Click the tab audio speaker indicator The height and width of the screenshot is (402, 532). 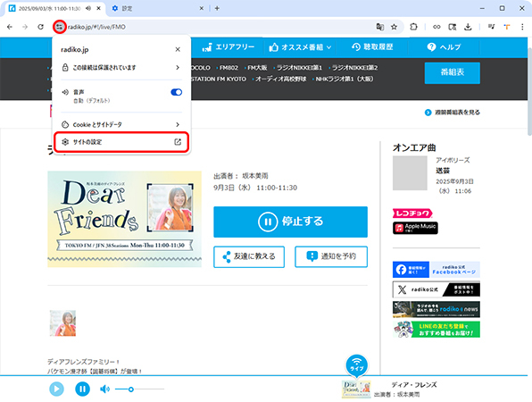88,9
